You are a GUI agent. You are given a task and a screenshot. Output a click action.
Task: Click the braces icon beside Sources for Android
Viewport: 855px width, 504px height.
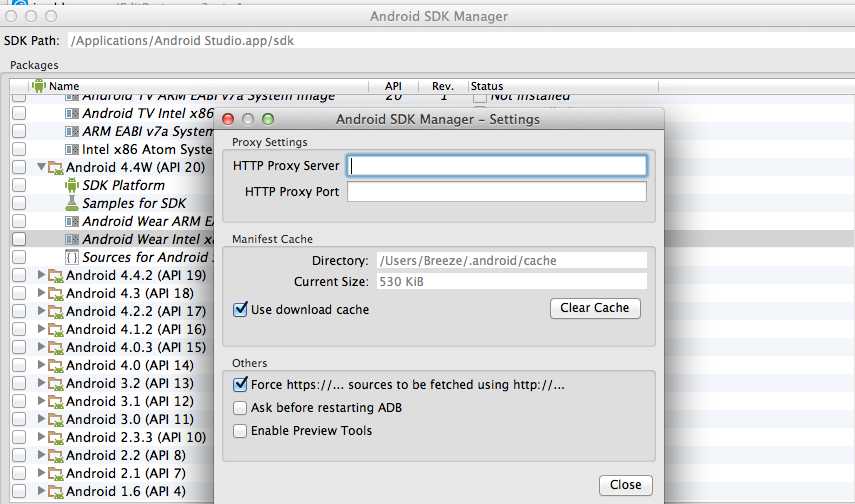[72, 257]
